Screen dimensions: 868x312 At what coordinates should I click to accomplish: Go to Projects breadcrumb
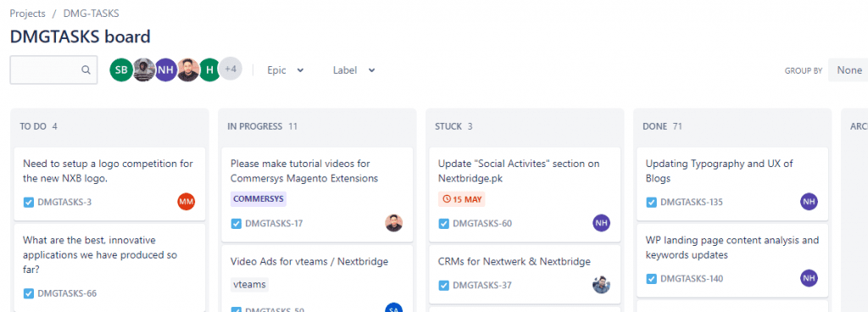pyautogui.click(x=28, y=14)
